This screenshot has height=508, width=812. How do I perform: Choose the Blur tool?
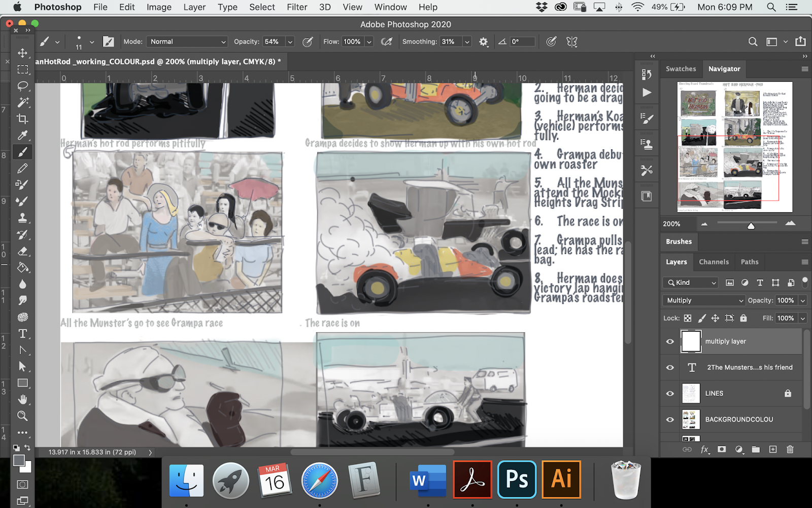[x=23, y=284]
